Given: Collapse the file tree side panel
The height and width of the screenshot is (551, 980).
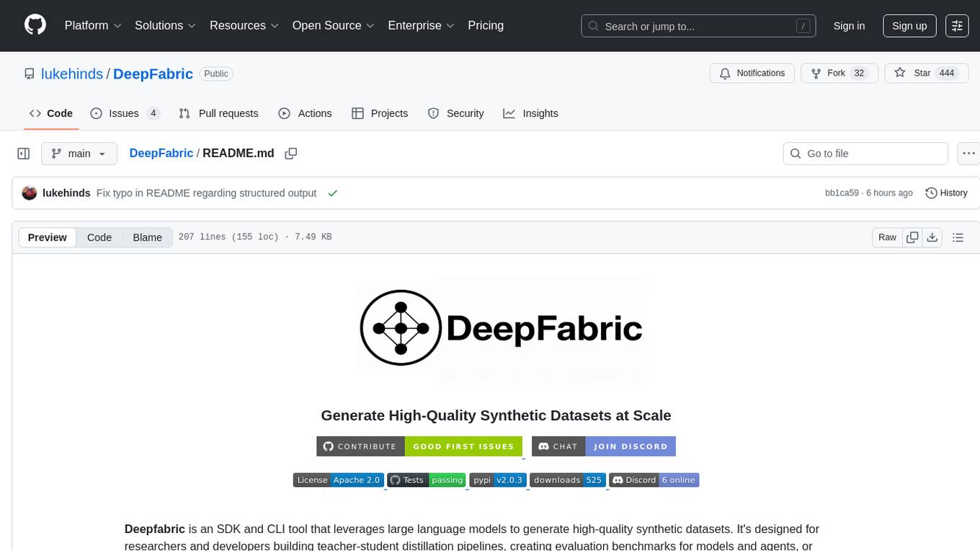Looking at the screenshot, I should tap(24, 154).
